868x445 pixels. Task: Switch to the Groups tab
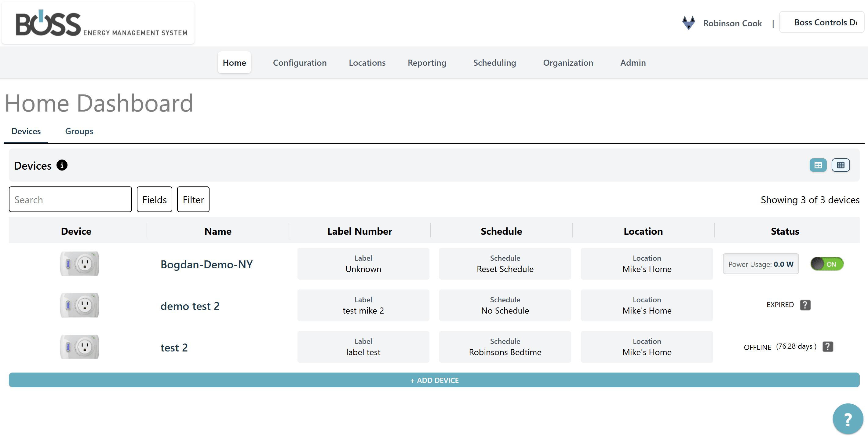pos(79,131)
